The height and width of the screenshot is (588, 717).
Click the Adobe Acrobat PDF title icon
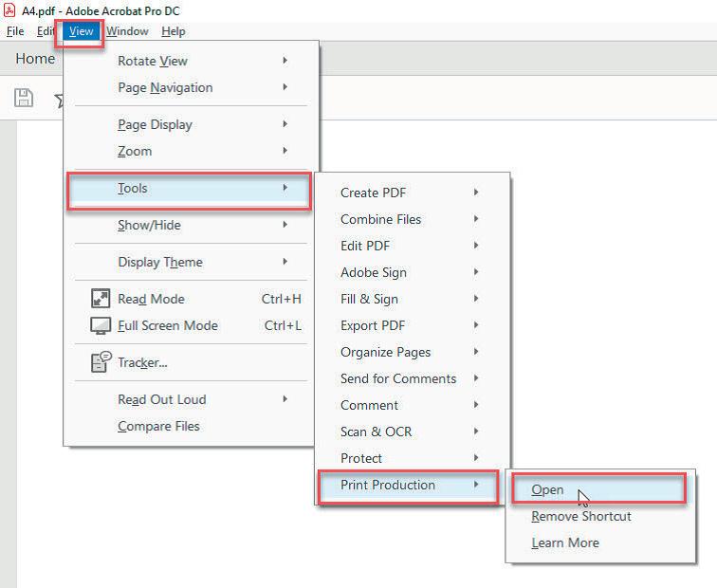click(x=9, y=10)
